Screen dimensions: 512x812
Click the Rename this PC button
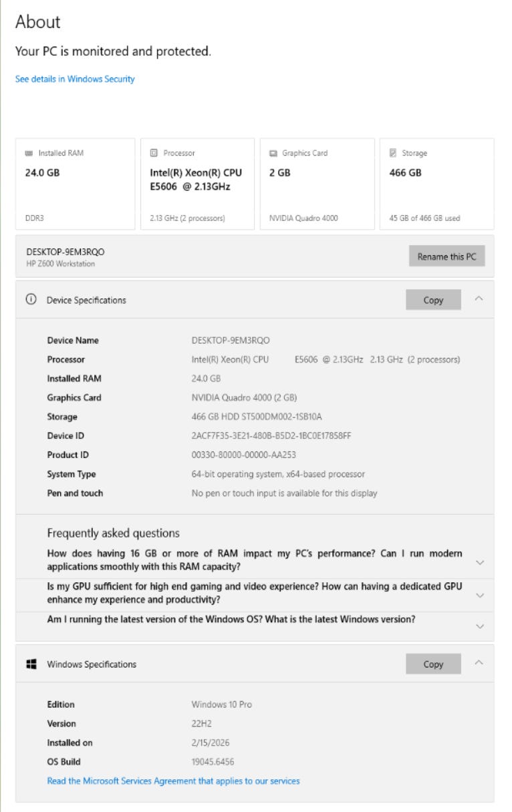tap(446, 256)
